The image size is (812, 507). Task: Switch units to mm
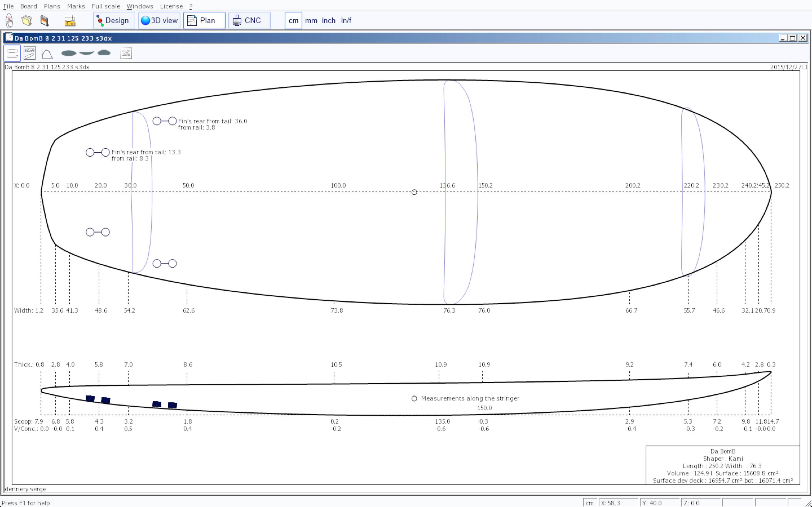[311, 21]
